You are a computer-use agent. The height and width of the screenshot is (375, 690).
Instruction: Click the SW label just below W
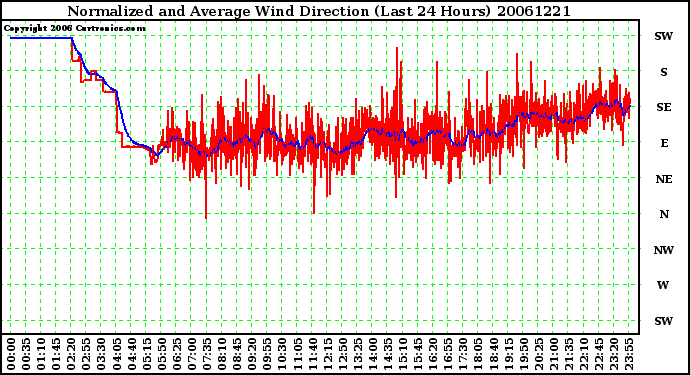coord(664,321)
